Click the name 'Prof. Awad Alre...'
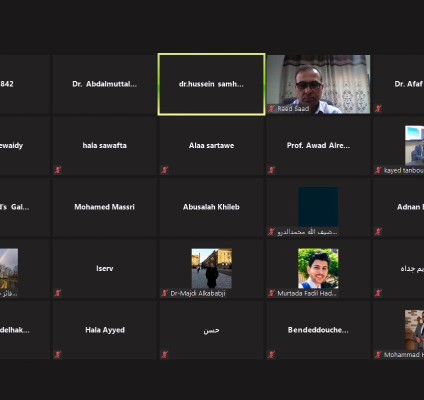Viewport: 424px width, 400px height. [x=318, y=145]
